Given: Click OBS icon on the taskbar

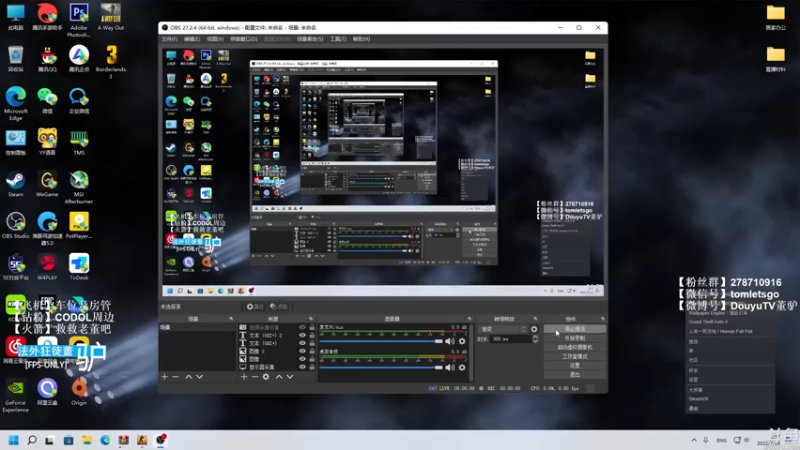Looking at the screenshot, I should tap(161, 439).
